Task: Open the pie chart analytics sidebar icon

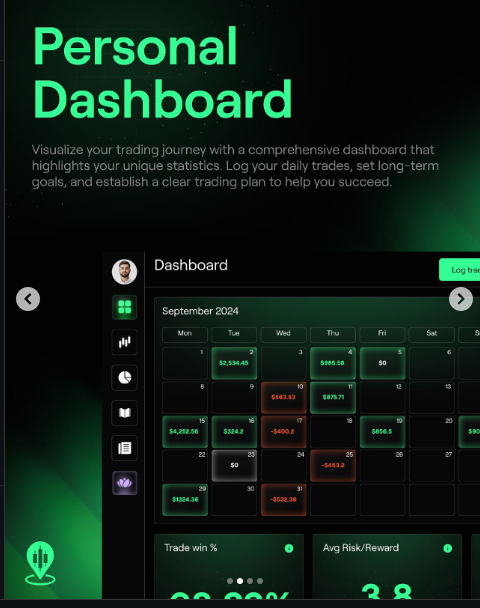Action: tap(124, 377)
